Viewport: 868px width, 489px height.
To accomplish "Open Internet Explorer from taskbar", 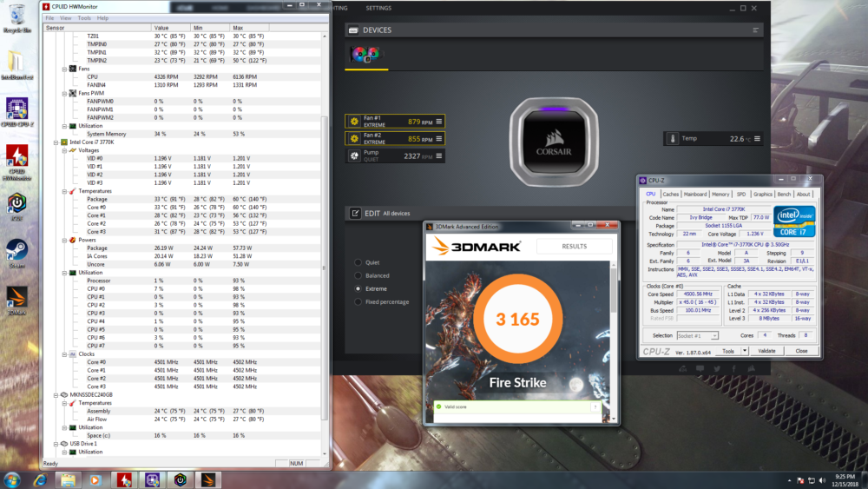I will tap(40, 479).
